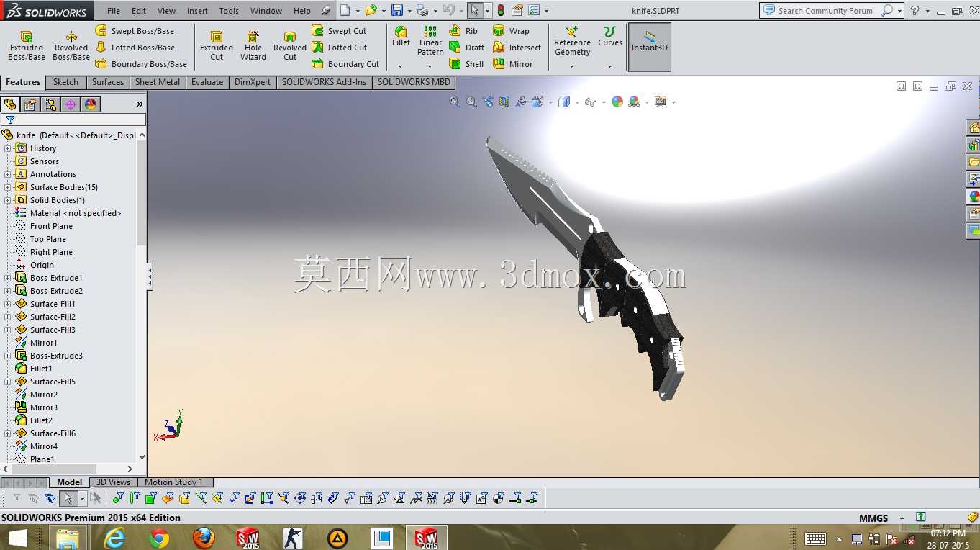Choose the Lofted Cut tool
Screen dimensions: 980x550
coord(339,48)
